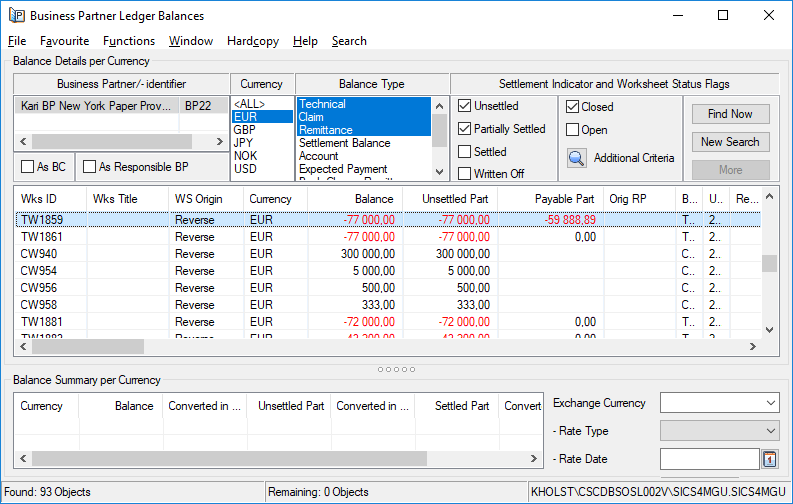Viewport: 793px width, 504px height.
Task: Toggle the Closed checkbox
Action: pyautogui.click(x=572, y=107)
